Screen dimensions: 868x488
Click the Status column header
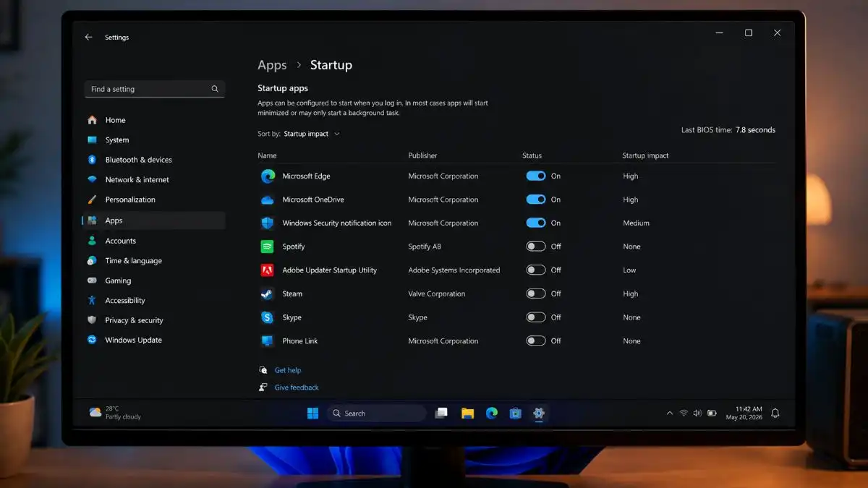point(532,155)
